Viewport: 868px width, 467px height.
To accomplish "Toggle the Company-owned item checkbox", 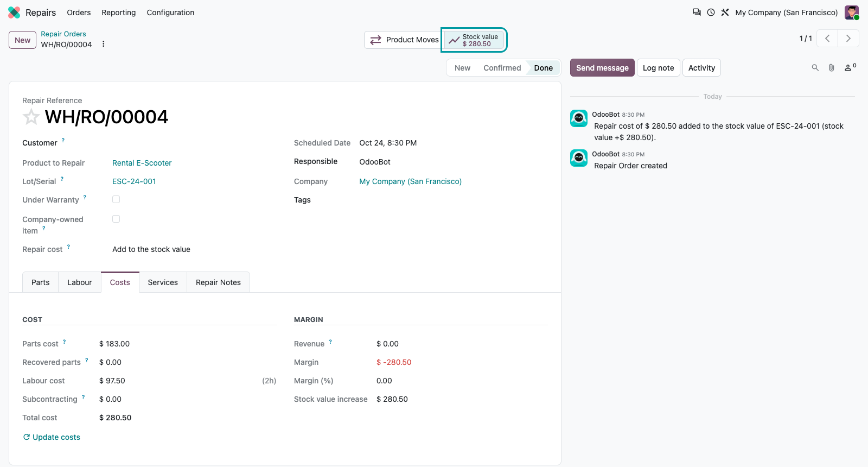I will [x=116, y=219].
